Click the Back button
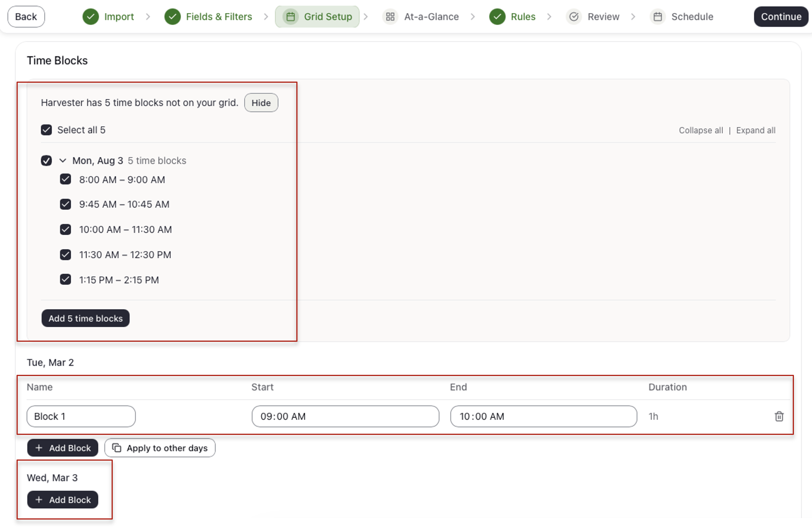Screen dimensions: 812x528 point(26,17)
